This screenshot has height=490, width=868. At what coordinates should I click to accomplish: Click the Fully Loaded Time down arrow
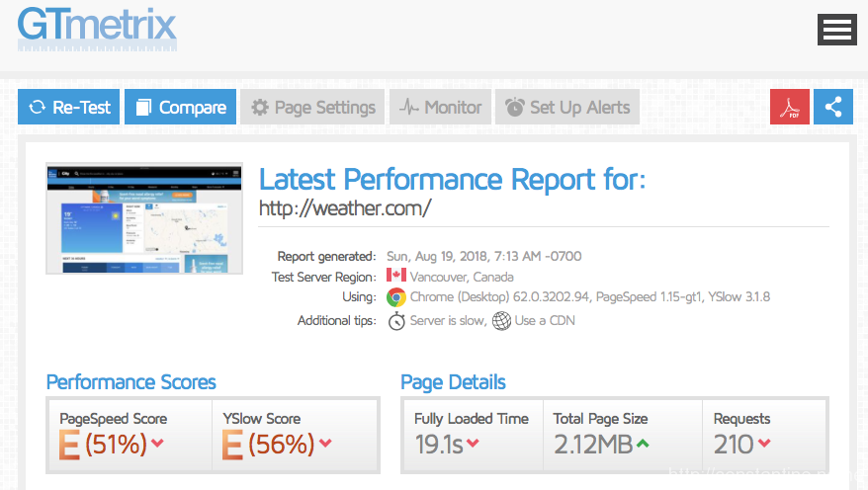pos(473,443)
